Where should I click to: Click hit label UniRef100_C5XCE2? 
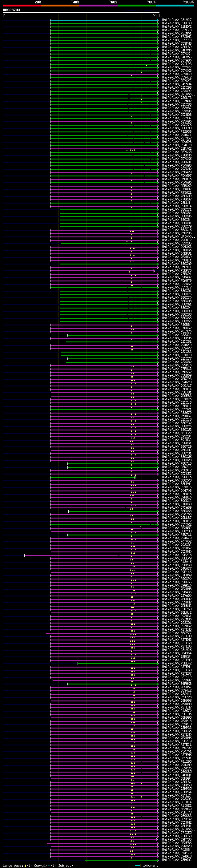coord(177,474)
